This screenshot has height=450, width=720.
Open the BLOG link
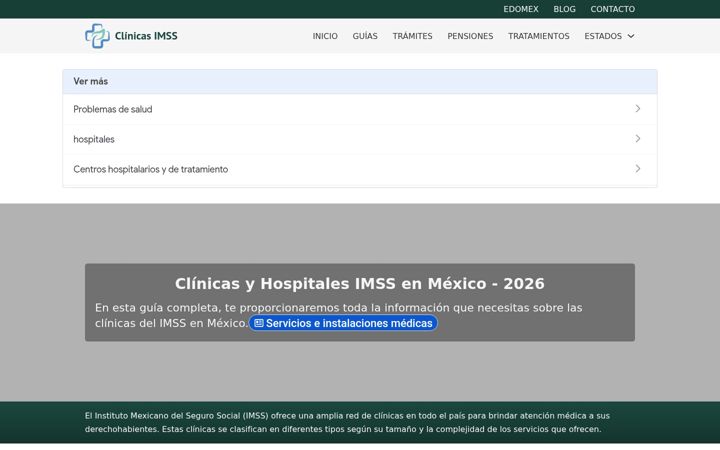(564, 9)
